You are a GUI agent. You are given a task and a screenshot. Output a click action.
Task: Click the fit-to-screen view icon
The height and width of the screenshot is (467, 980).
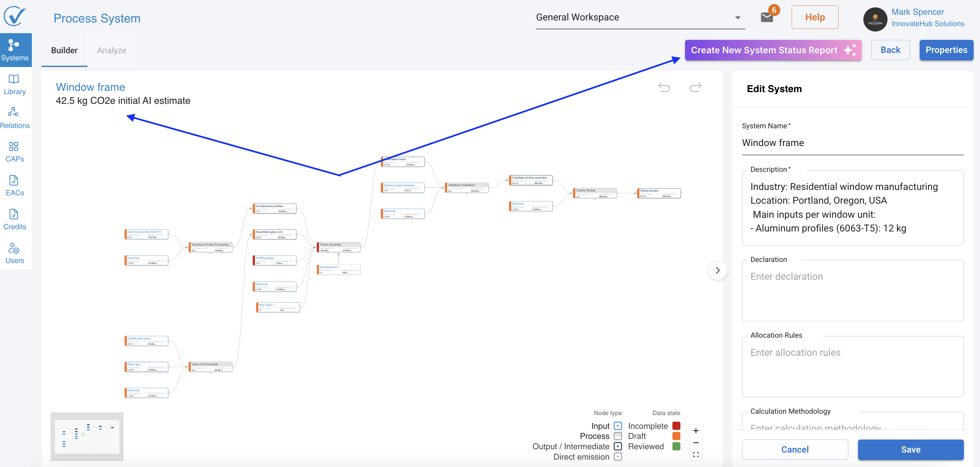[695, 455]
